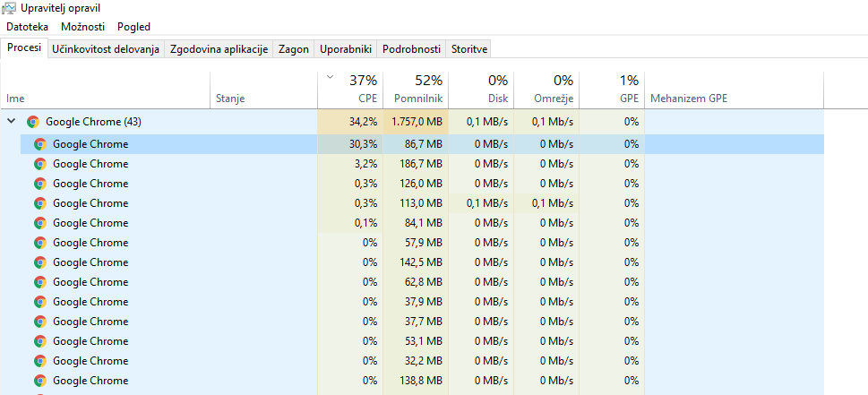
Task: Click the 37,9 MB memory cell
Action: pyautogui.click(x=416, y=302)
